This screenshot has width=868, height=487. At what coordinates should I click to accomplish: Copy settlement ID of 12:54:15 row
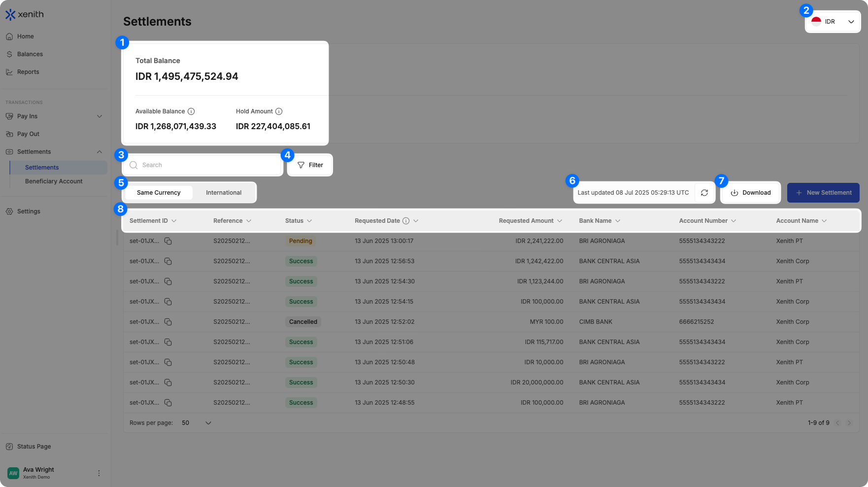168,302
